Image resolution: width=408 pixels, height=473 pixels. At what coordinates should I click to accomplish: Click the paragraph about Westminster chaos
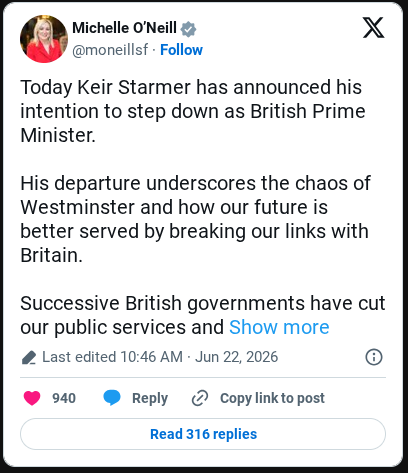[x=195, y=219]
